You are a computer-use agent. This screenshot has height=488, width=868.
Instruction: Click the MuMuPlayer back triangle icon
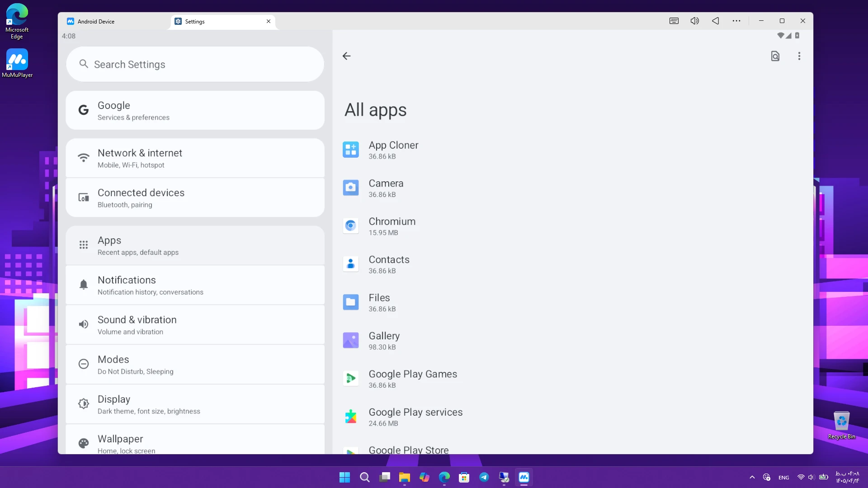point(715,21)
